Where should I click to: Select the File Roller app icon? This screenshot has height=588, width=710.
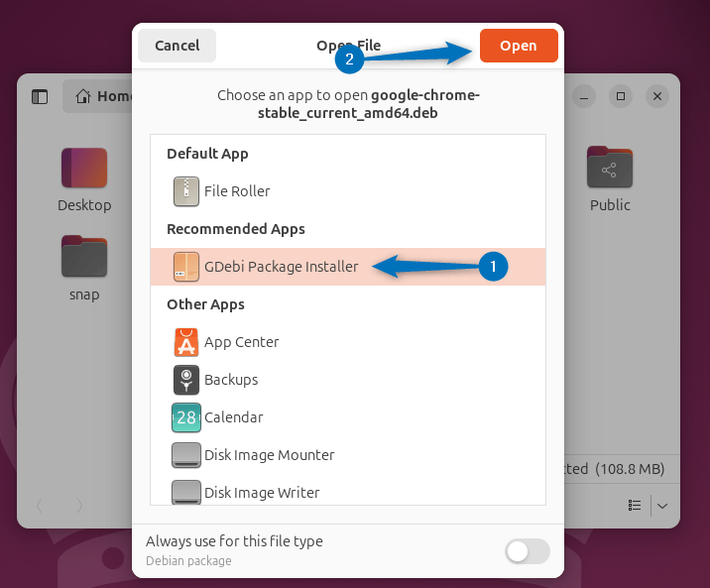(x=186, y=191)
